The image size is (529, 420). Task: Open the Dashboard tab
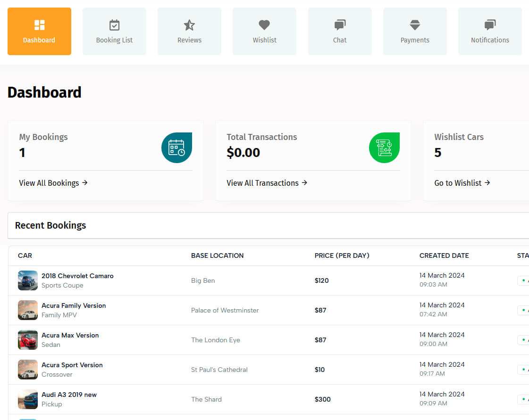click(39, 32)
